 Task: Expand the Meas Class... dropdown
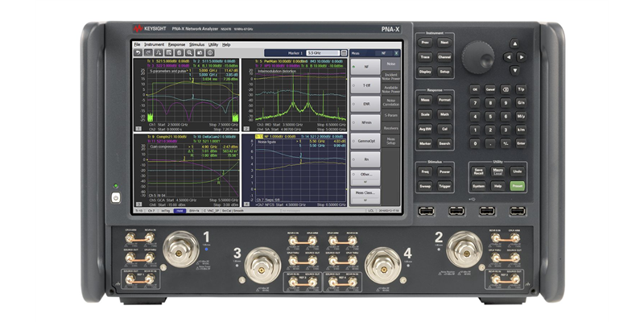365,193
